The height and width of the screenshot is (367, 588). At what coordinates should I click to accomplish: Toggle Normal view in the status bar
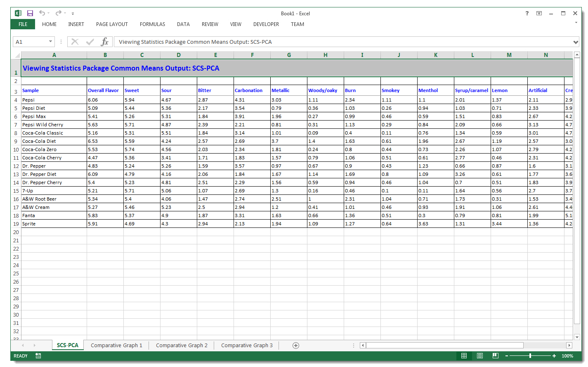(x=464, y=355)
